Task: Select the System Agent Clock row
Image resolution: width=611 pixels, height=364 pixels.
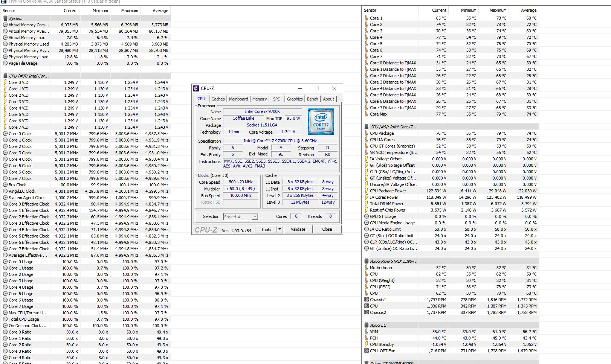Action: (x=86, y=198)
